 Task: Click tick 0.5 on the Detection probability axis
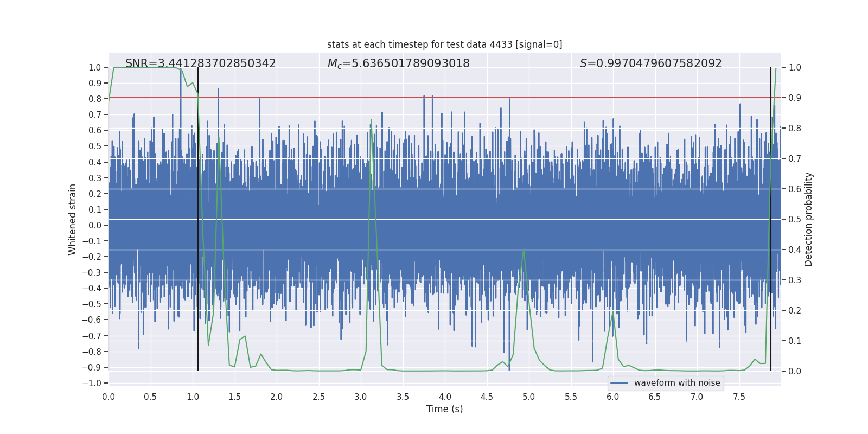click(x=795, y=219)
